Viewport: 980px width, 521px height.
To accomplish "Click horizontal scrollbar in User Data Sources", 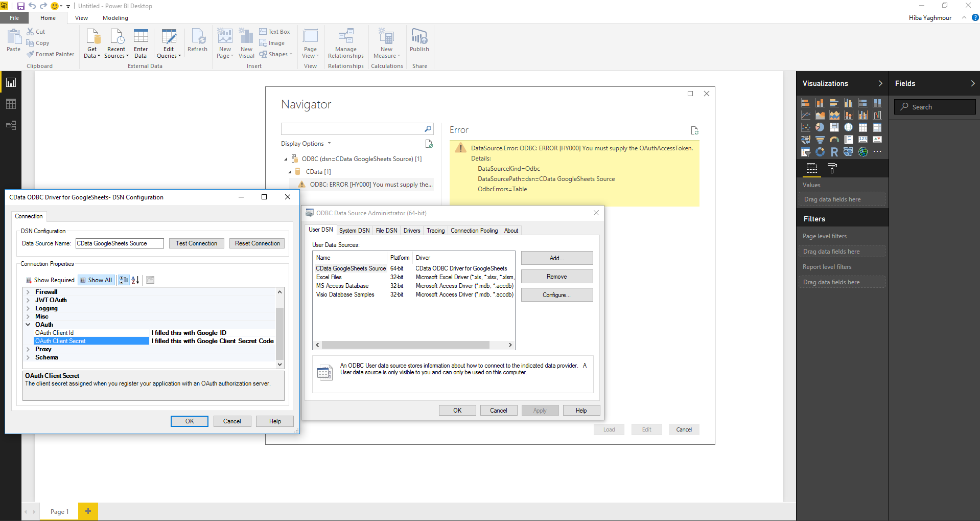I will click(x=405, y=345).
